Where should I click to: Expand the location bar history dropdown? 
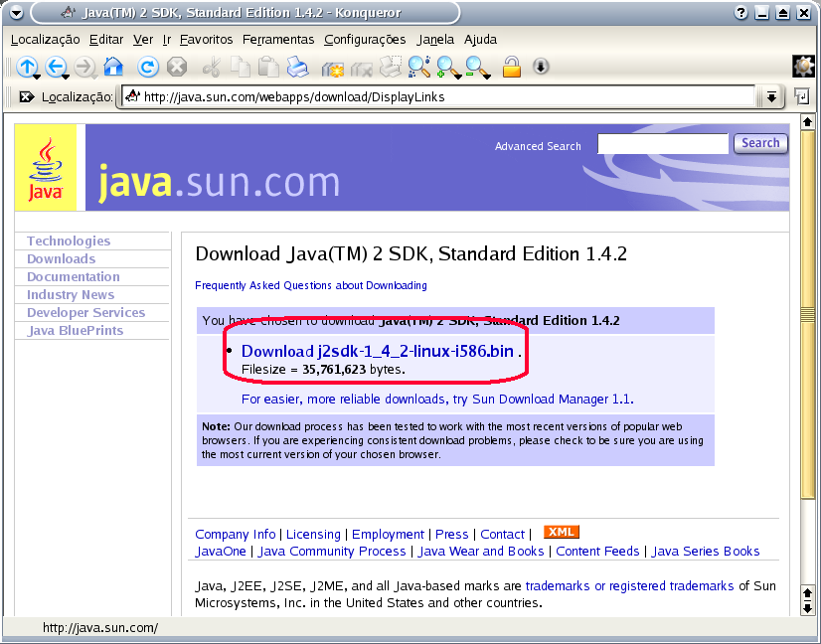point(771,96)
